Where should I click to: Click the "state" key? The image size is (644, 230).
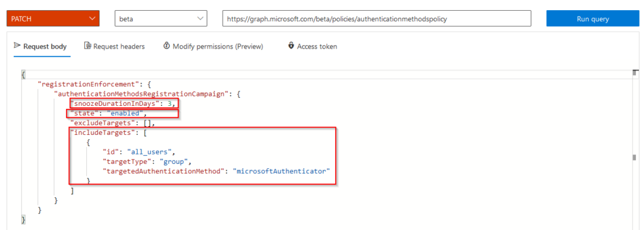[84, 113]
